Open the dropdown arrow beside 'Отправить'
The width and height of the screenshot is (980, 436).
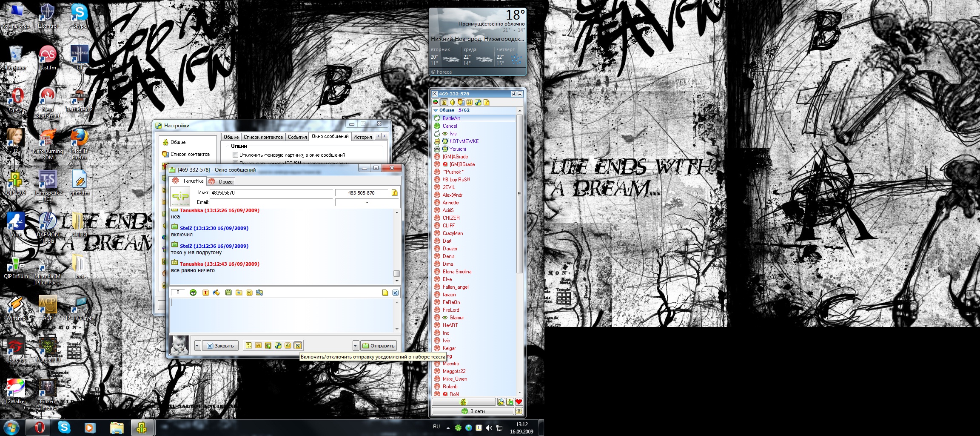click(356, 346)
